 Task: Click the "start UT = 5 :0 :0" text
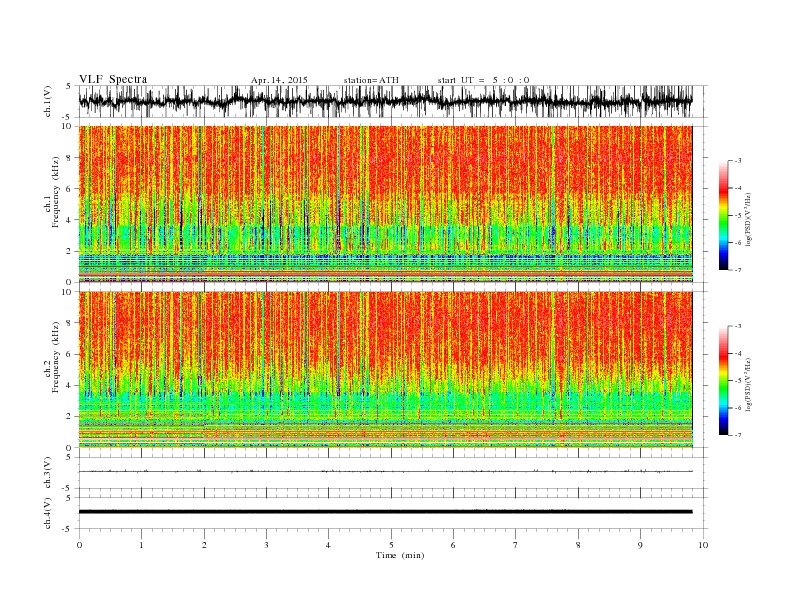pyautogui.click(x=484, y=80)
